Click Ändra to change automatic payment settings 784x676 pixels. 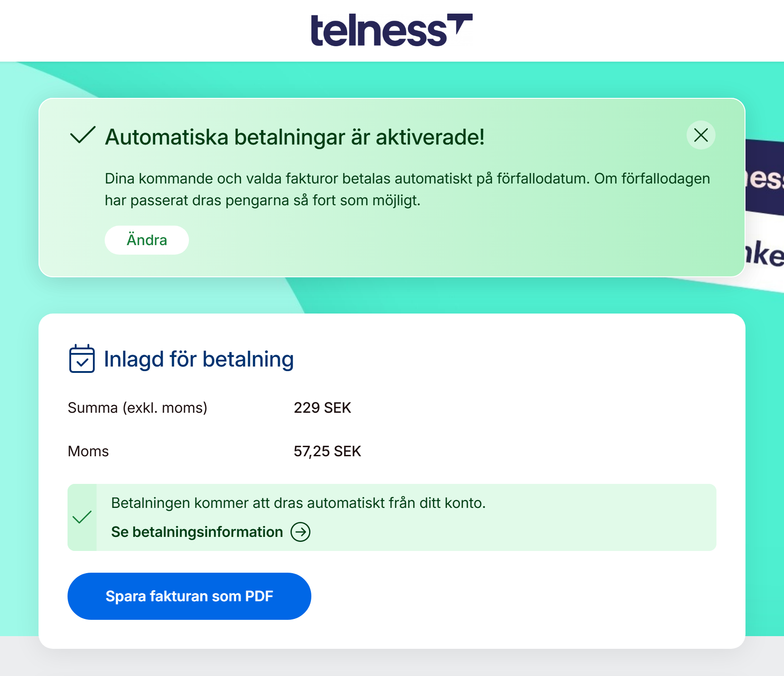(146, 240)
